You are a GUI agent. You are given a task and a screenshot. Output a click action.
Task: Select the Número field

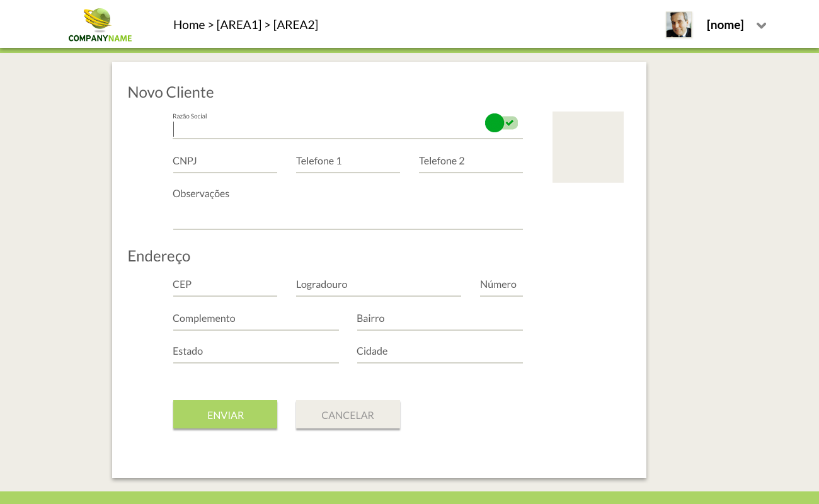(x=501, y=285)
